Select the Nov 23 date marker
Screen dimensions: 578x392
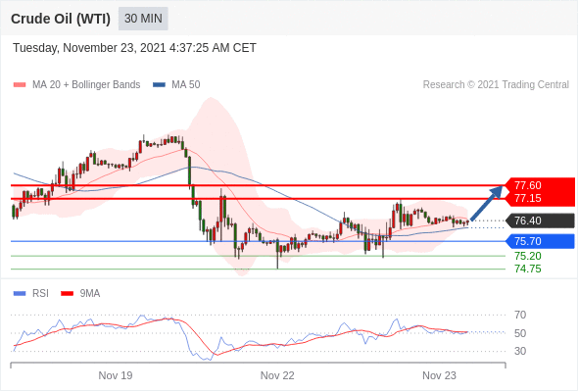point(439,375)
